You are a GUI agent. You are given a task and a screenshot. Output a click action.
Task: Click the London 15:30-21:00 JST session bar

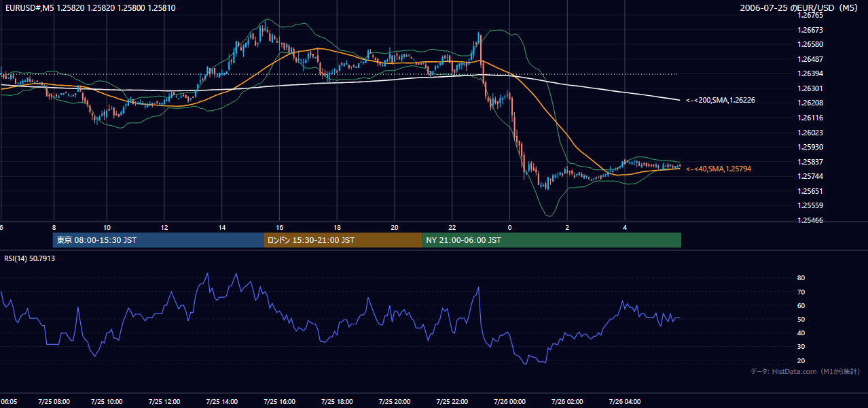[x=343, y=240]
